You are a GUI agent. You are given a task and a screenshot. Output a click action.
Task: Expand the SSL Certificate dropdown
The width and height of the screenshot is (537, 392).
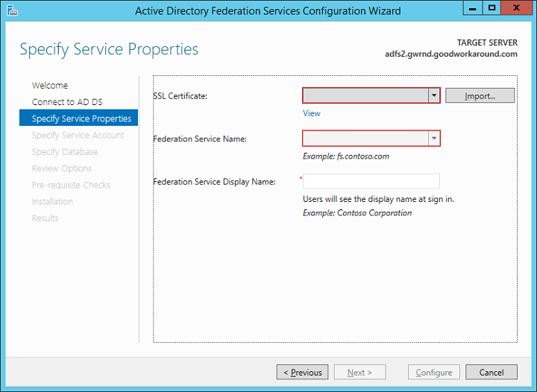click(433, 95)
